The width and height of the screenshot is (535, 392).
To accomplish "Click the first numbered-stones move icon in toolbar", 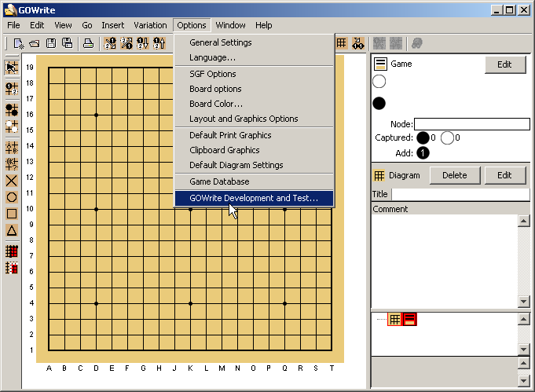I will pyautogui.click(x=110, y=43).
